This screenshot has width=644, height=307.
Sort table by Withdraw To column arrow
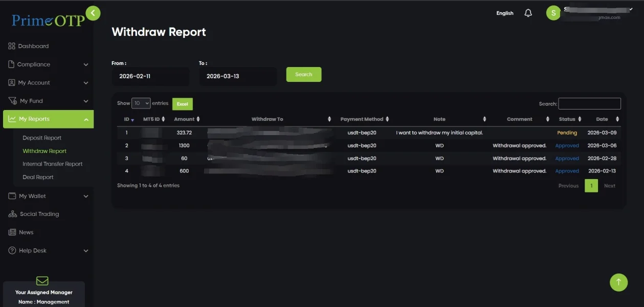(x=329, y=119)
